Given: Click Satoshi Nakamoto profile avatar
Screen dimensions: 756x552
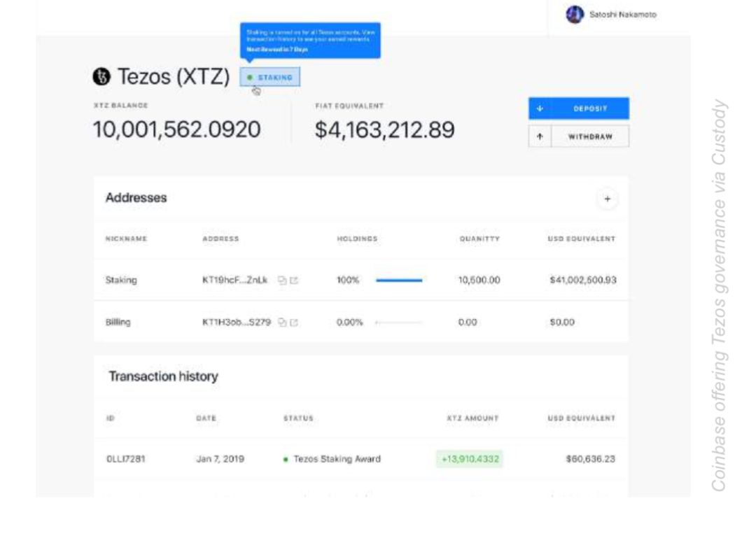Looking at the screenshot, I should tap(574, 15).
